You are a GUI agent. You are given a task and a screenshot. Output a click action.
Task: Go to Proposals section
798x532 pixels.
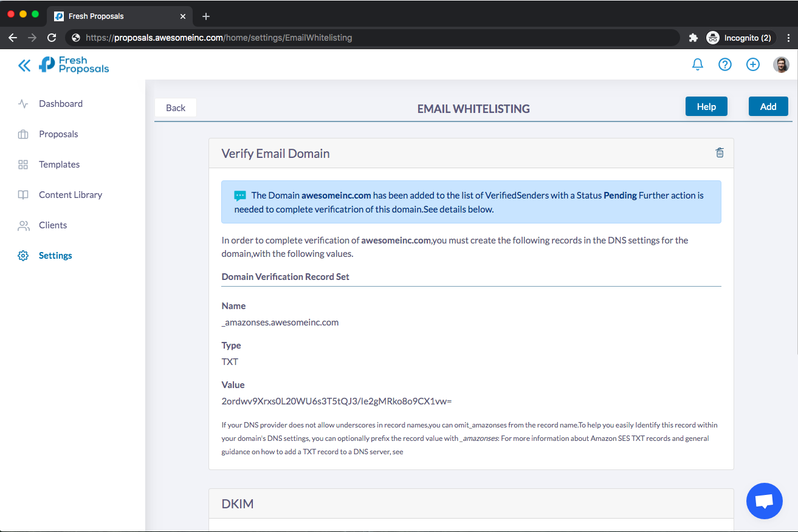click(58, 134)
